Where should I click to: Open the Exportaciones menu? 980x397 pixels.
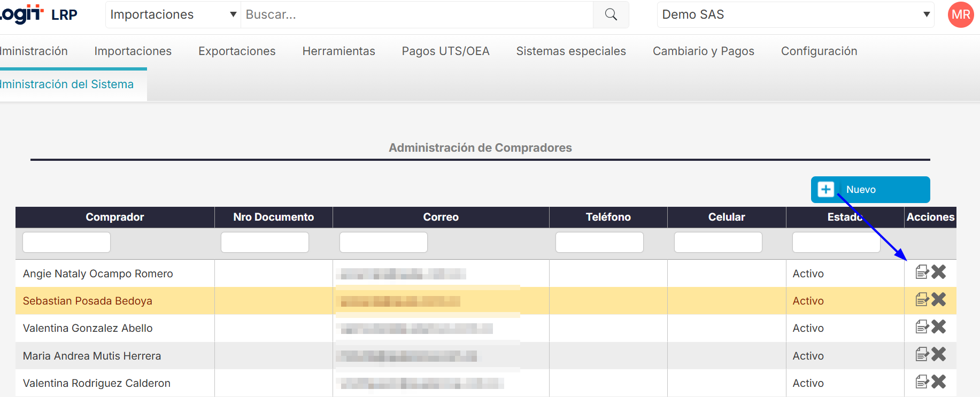pos(237,51)
